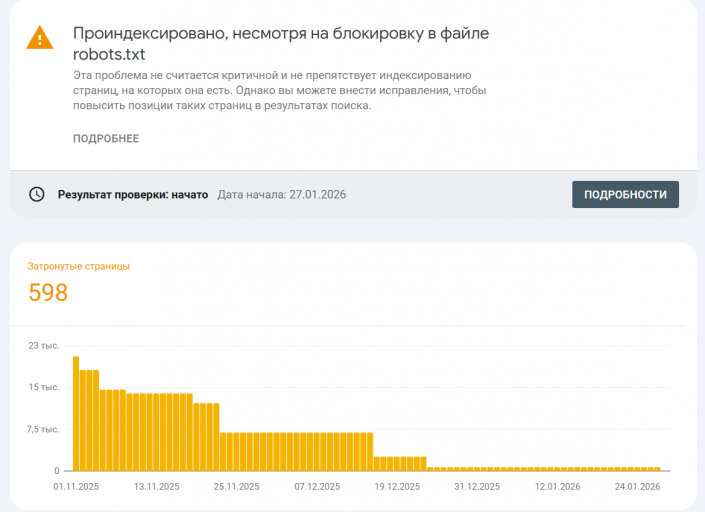Screen dimensions: 705x512
Task: Click the ПОДРОБНОСТИ details button
Action: [625, 195]
